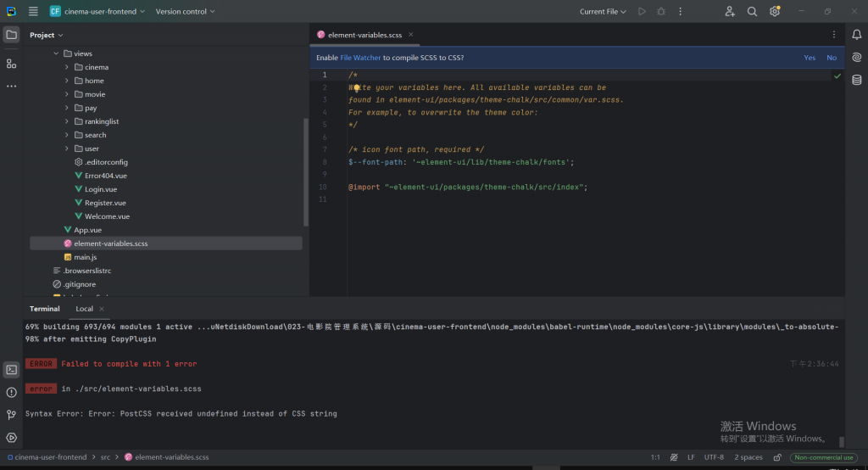Expand the movie folder
The width and height of the screenshot is (868, 470).
[x=67, y=94]
